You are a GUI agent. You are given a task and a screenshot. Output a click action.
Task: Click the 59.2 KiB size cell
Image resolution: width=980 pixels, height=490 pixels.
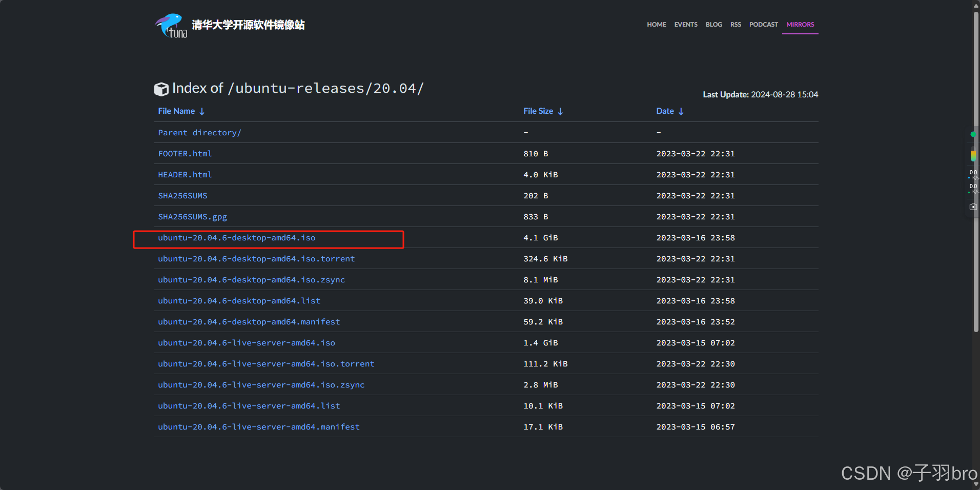tap(543, 322)
